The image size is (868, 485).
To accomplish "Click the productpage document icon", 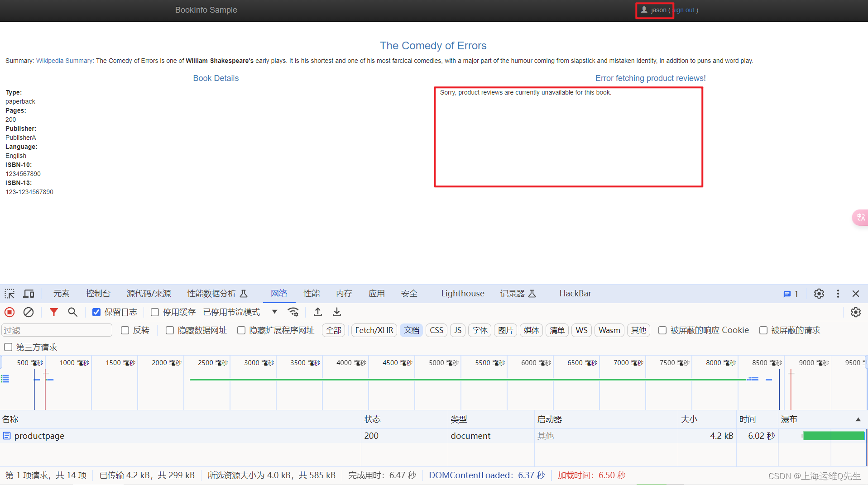I will click(x=7, y=436).
